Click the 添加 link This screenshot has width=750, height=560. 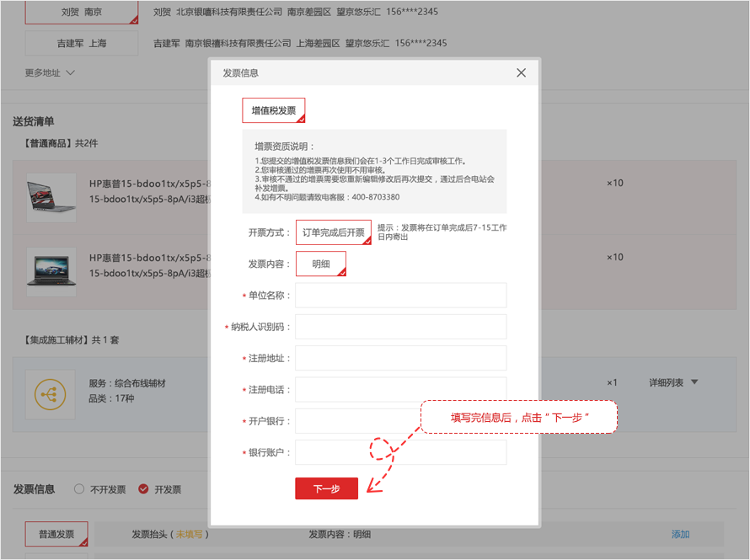pos(680,534)
